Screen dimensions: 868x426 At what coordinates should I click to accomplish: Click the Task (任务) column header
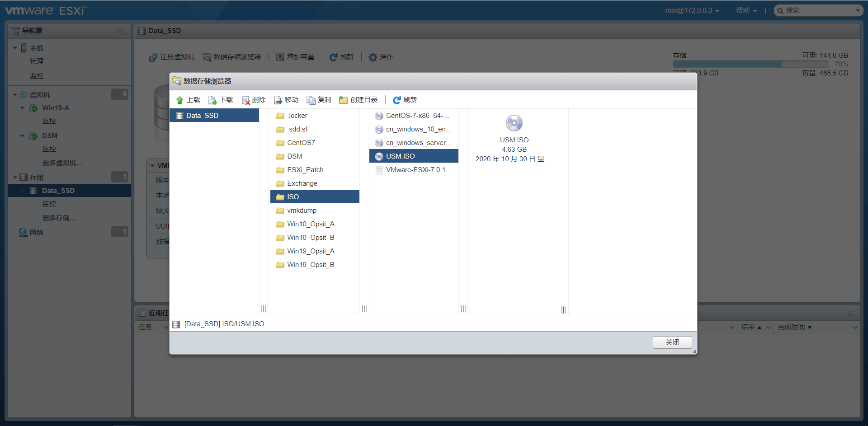[x=146, y=328]
